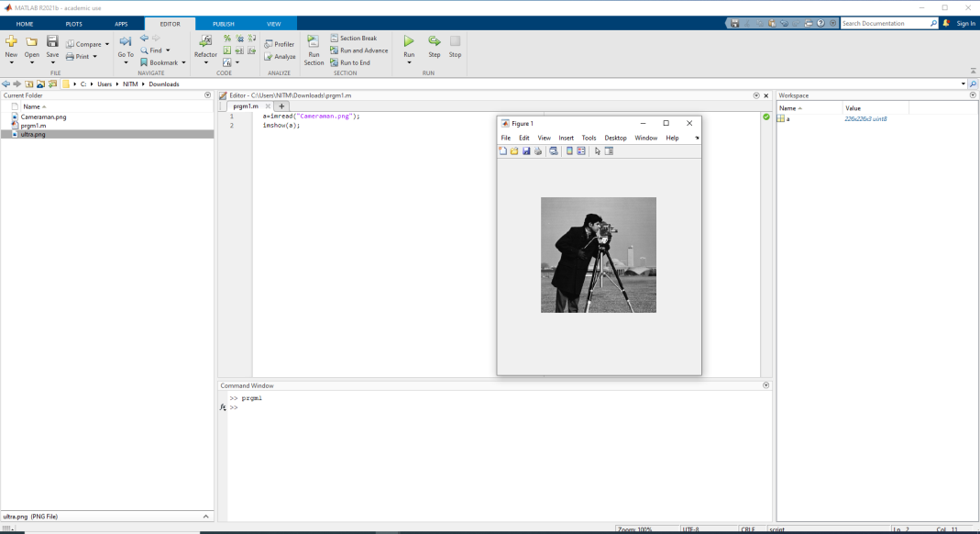
Task: Click Print Figure icon in Figure 1 toolbar
Action: pos(538,151)
